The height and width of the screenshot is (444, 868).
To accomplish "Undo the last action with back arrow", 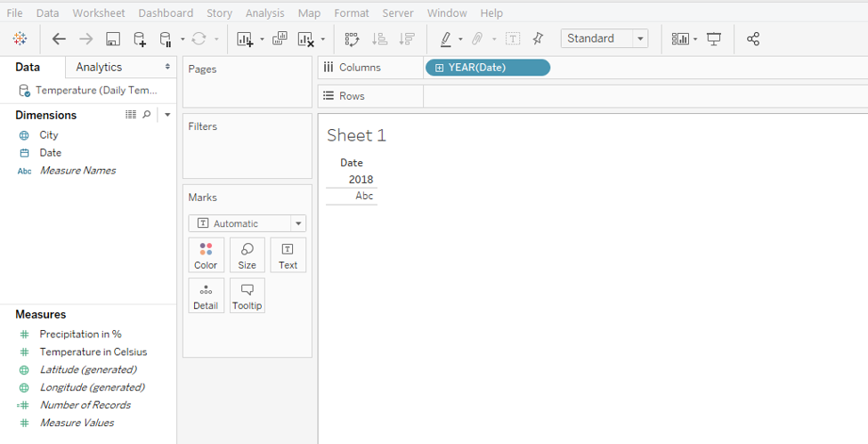I will 60,39.
